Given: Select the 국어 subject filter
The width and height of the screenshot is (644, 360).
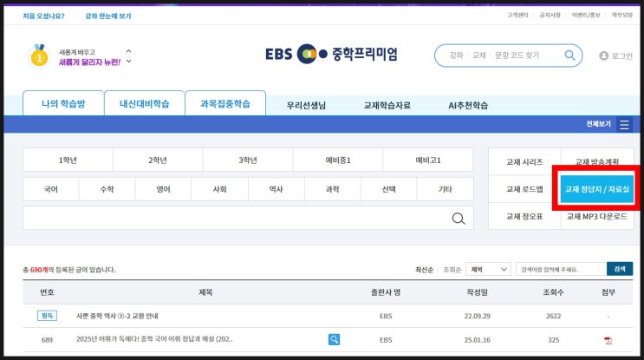Looking at the screenshot, I should 51,189.
